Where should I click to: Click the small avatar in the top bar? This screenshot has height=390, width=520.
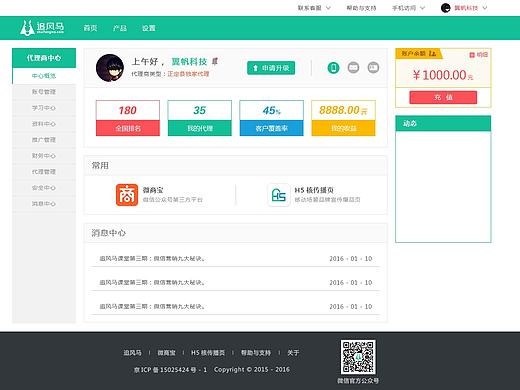445,8
